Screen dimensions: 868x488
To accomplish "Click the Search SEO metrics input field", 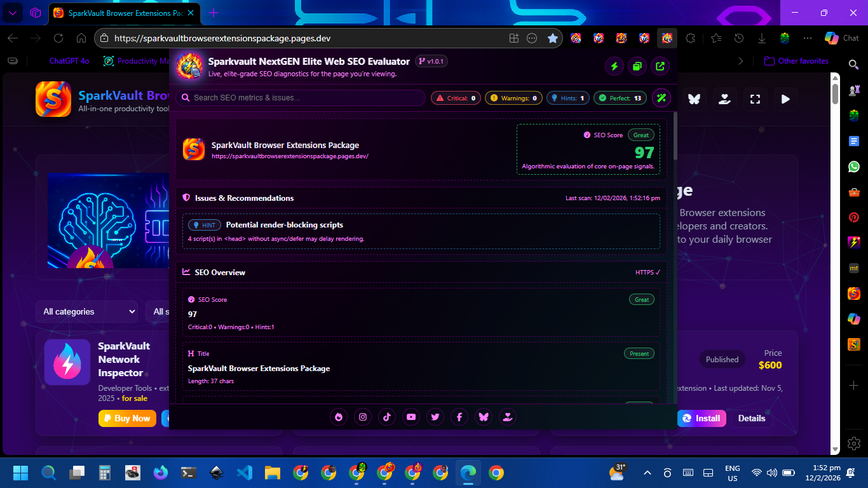I will [305, 98].
